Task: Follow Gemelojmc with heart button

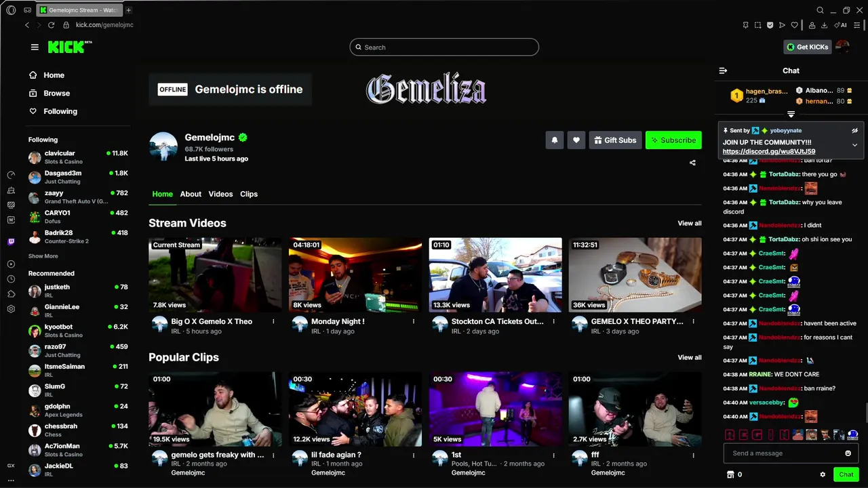Action: tap(576, 140)
